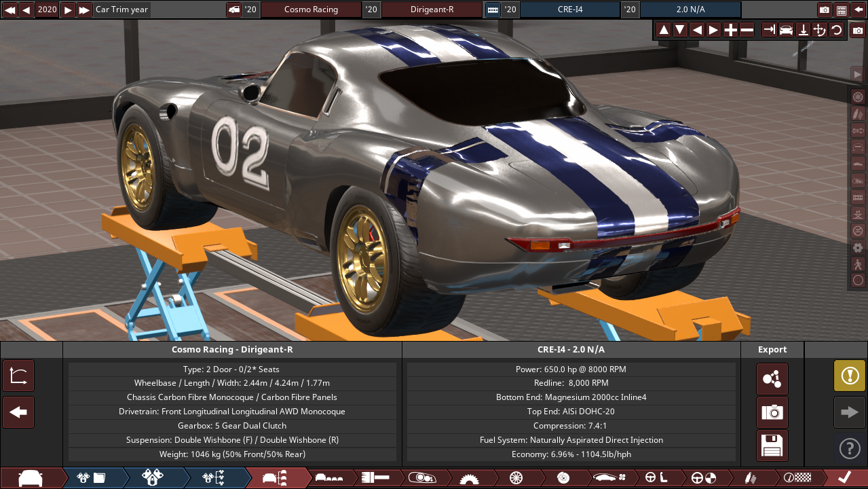This screenshot has width=868, height=489.
Task: Click the export photo camera icon
Action: 772,412
